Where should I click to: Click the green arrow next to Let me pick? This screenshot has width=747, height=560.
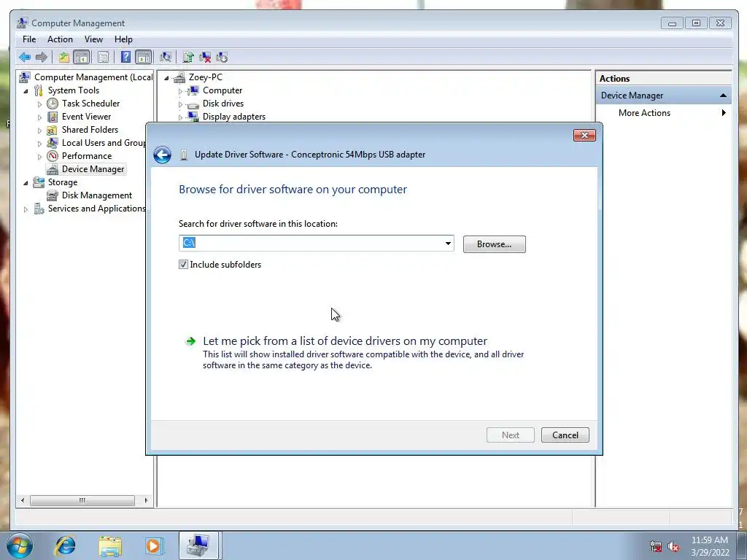click(190, 341)
